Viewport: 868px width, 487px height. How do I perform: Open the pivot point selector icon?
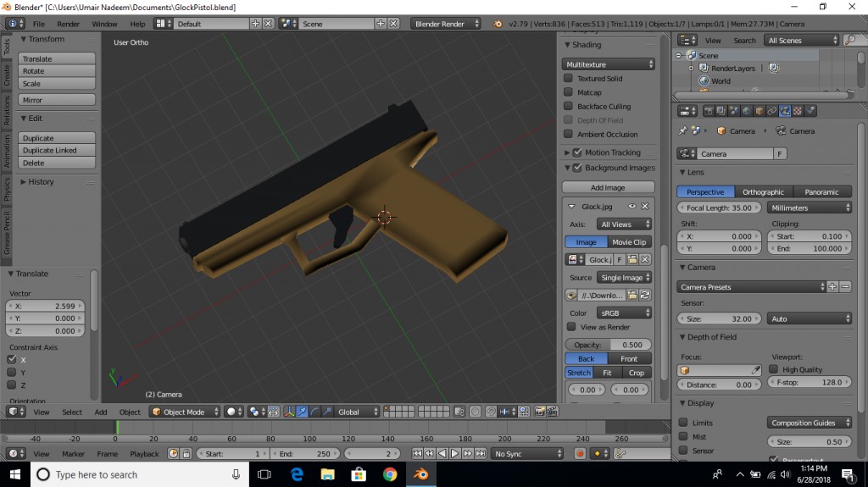(258, 412)
